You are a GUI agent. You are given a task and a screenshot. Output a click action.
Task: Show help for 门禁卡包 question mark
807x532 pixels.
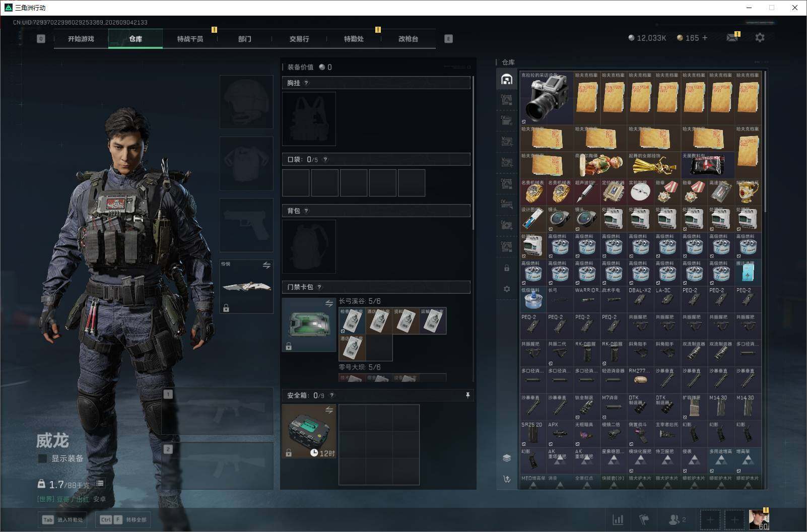[319, 288]
